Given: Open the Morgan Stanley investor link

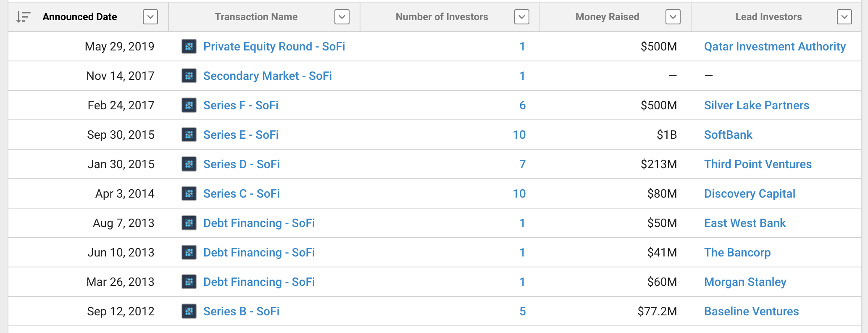Looking at the screenshot, I should click(745, 282).
